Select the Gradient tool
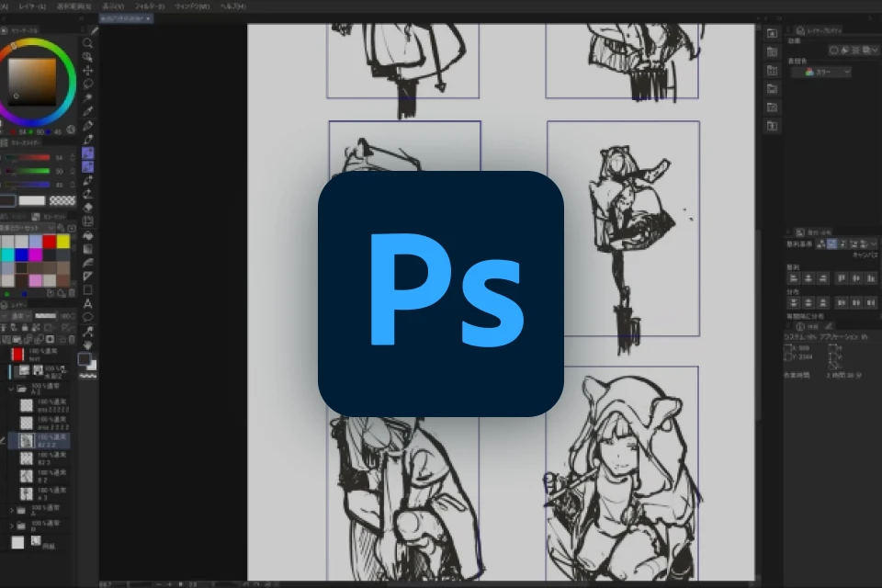Viewport: 882px width, 588px height. pyautogui.click(x=88, y=249)
